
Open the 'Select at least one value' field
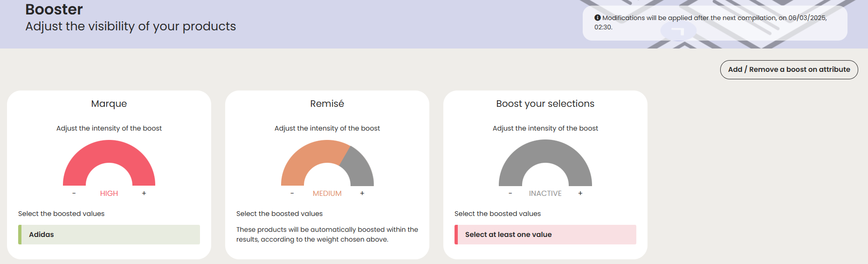pyautogui.click(x=545, y=235)
